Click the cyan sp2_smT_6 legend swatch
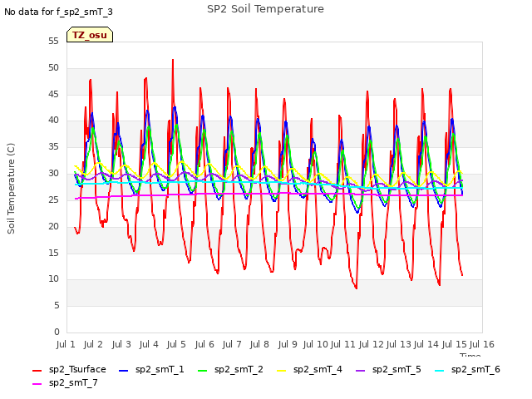 point(440,371)
